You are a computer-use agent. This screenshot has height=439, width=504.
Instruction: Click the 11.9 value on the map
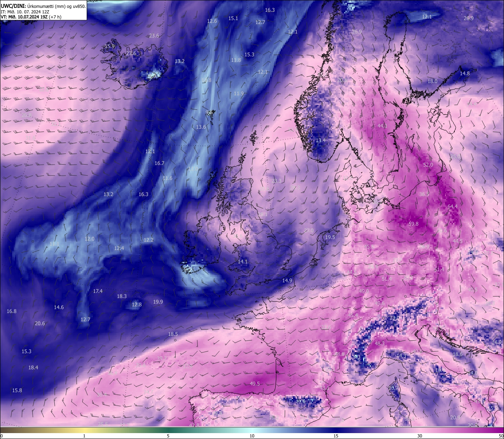coord(239,93)
